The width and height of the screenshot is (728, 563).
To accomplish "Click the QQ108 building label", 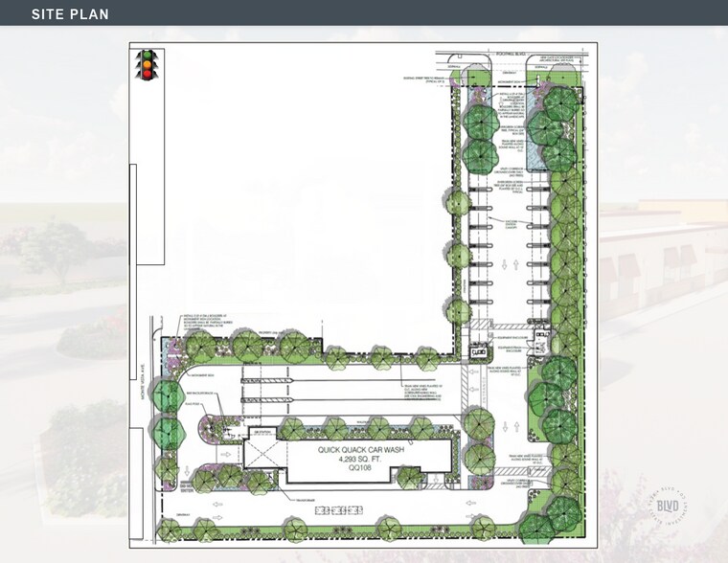I will (361, 469).
